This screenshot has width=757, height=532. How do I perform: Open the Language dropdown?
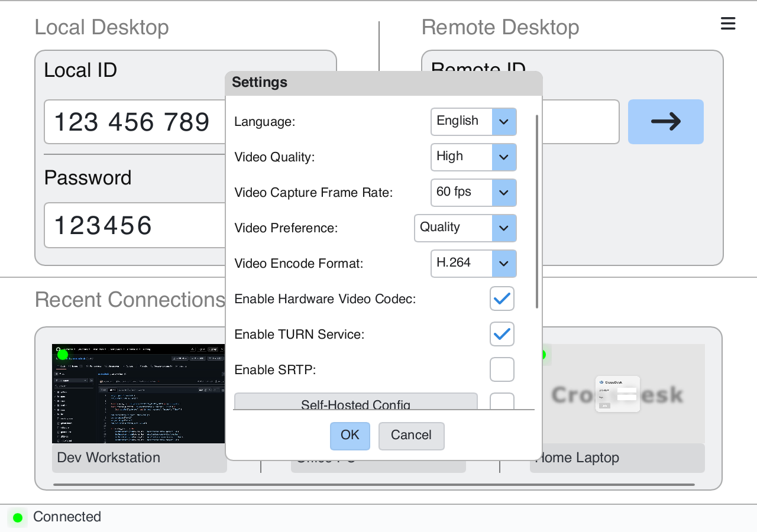474,122
